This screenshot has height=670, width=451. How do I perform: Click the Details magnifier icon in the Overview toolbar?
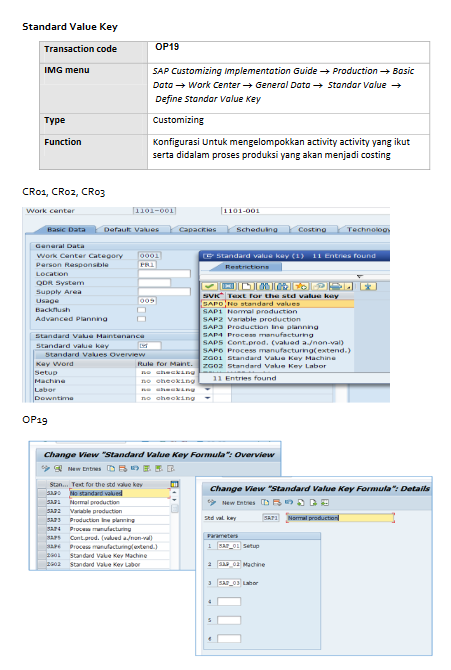(58, 468)
